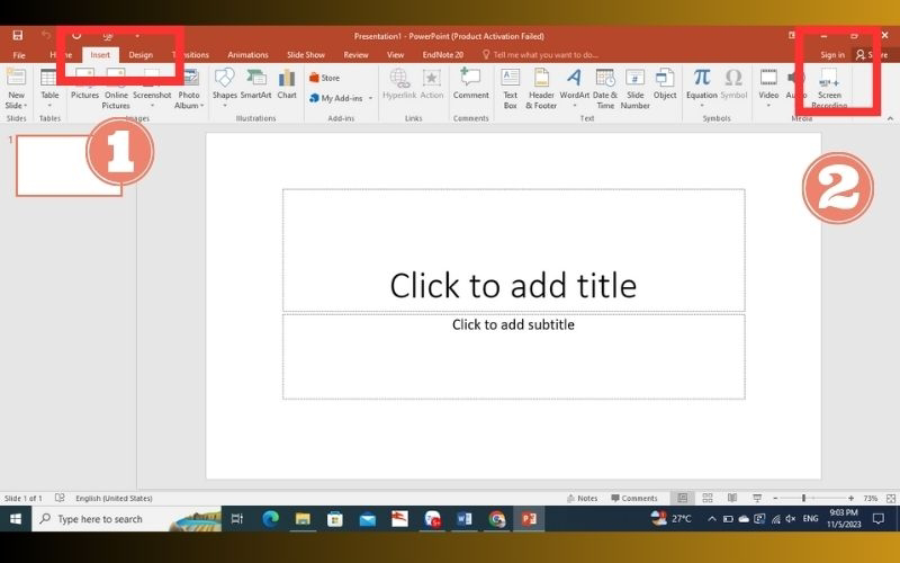Image resolution: width=900 pixels, height=563 pixels.
Task: Start slide show from status bar icon
Action: (757, 498)
